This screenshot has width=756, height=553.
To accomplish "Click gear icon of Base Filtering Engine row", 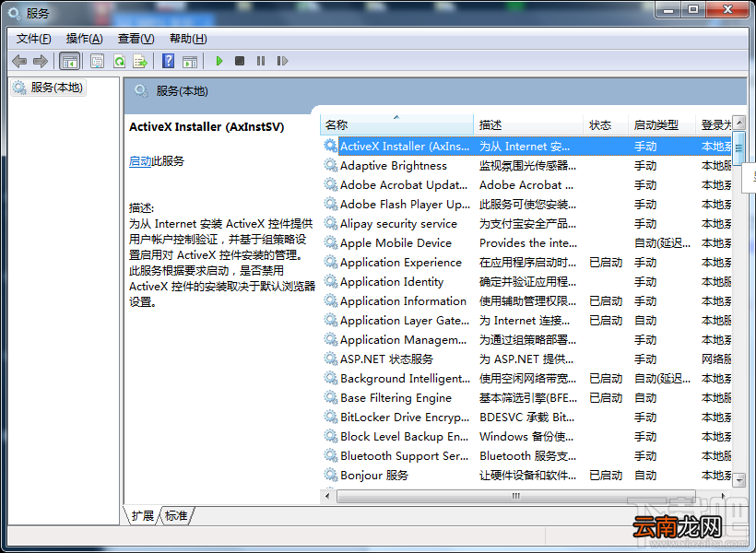I will click(x=330, y=397).
